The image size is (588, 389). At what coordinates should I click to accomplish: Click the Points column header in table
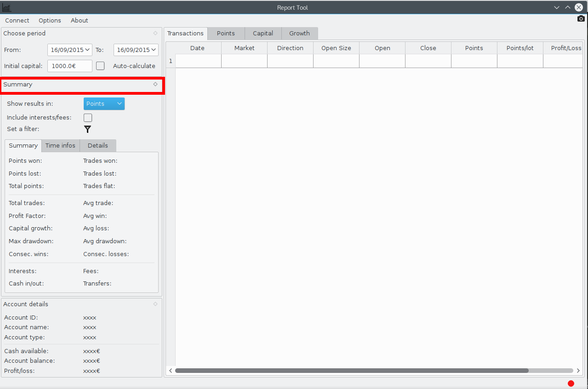pyautogui.click(x=474, y=48)
